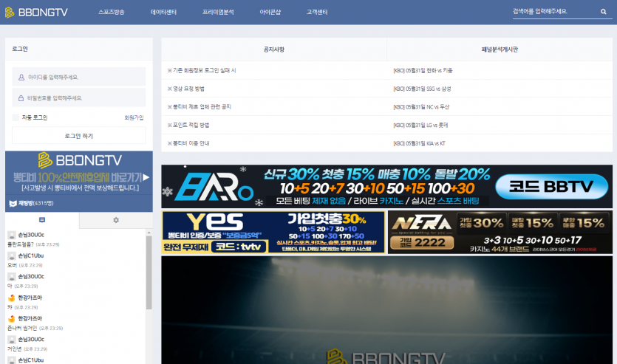This screenshot has height=364, width=617.
Task: Open notice 기존 회원정보 로그인 실패 시
Action: pos(202,70)
